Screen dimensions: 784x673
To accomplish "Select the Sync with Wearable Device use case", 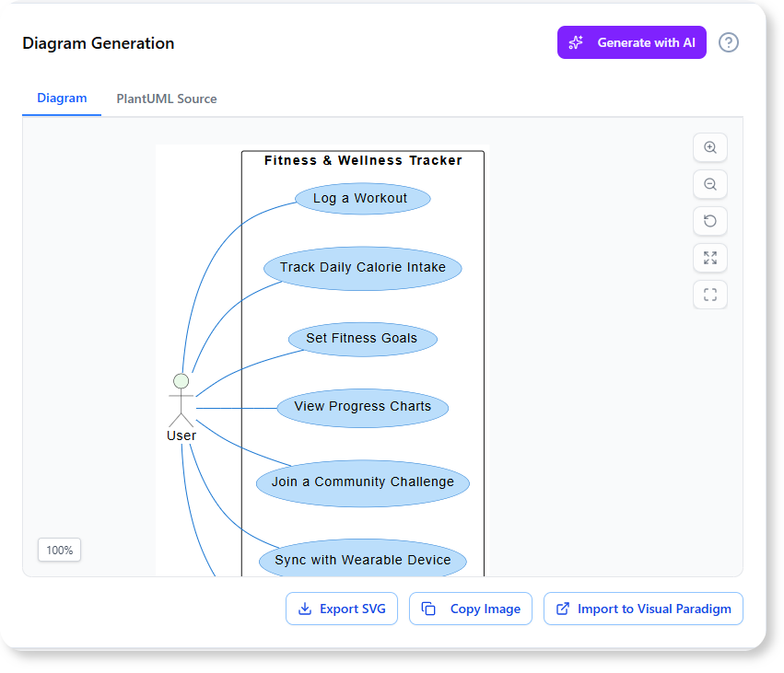I will [x=363, y=560].
